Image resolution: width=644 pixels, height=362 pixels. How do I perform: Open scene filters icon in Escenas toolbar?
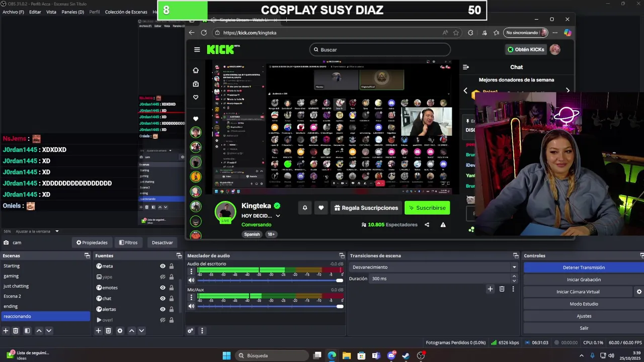(27, 331)
